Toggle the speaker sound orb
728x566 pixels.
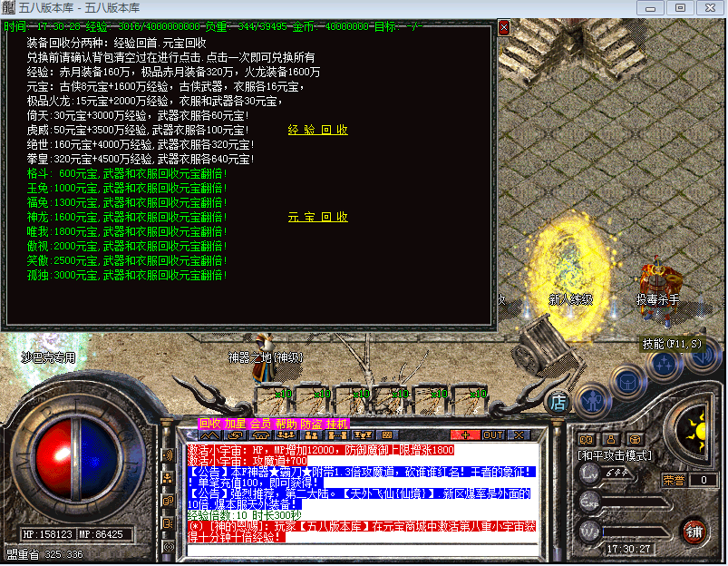tap(702, 356)
